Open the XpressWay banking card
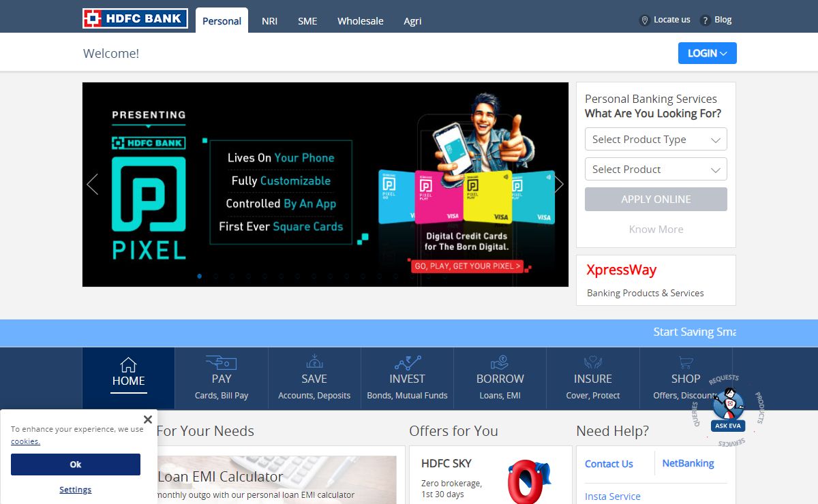The width and height of the screenshot is (818, 504). coord(656,280)
